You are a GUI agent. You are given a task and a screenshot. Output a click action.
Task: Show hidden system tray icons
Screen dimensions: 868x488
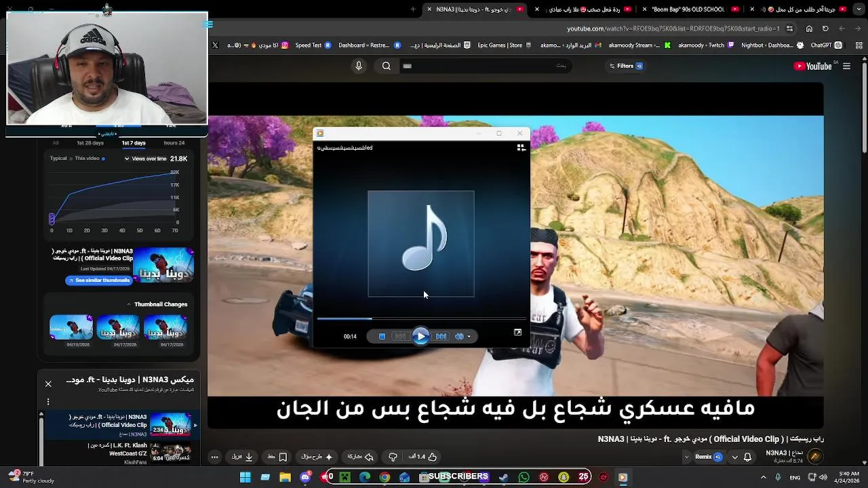click(x=763, y=477)
